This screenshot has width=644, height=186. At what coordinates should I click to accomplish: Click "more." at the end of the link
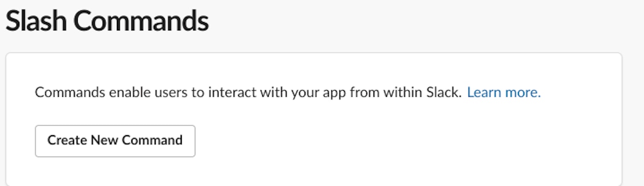523,93
